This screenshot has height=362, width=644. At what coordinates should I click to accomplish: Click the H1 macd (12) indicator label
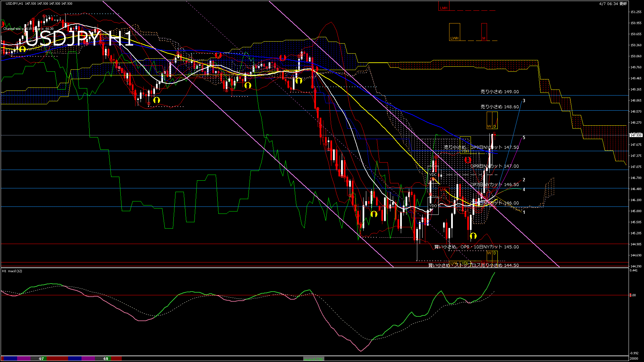click(x=12, y=271)
